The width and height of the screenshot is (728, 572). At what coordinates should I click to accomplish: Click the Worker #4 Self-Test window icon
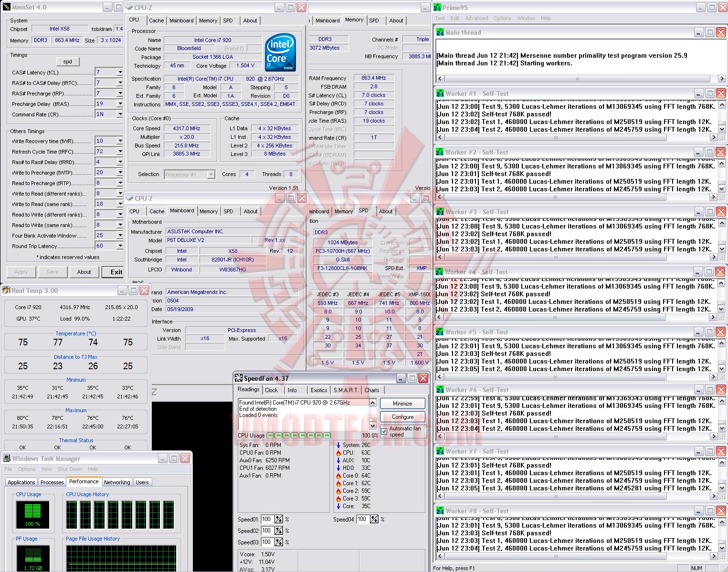439,272
